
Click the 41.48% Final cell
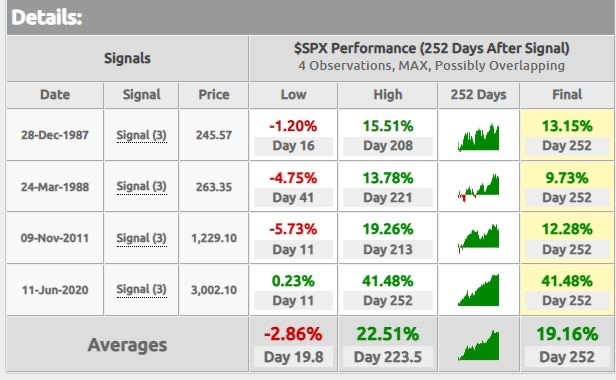pos(567,290)
